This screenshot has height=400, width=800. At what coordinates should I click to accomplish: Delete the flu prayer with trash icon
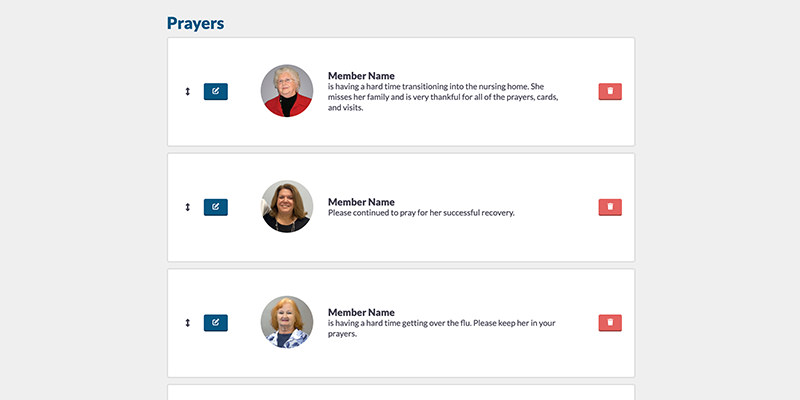click(x=610, y=323)
